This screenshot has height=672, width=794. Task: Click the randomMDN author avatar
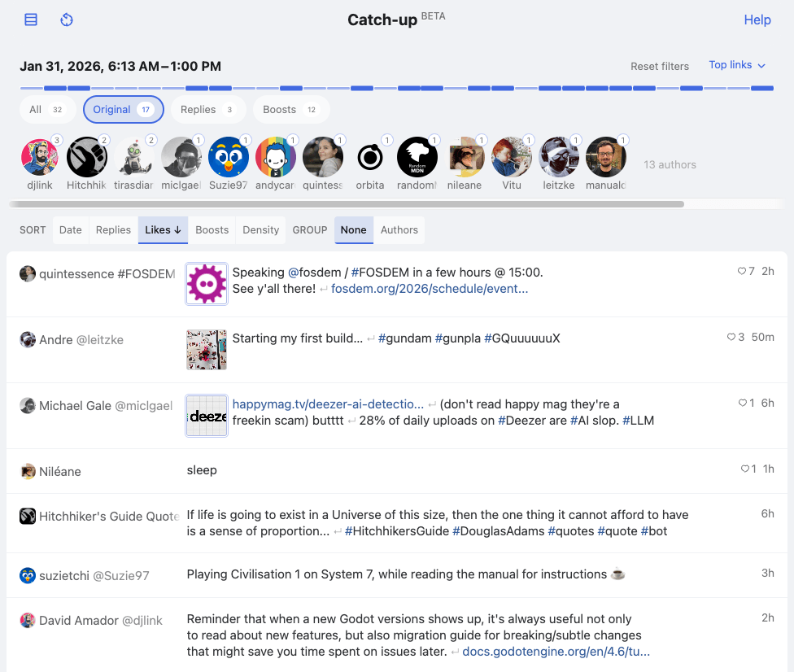(x=417, y=157)
